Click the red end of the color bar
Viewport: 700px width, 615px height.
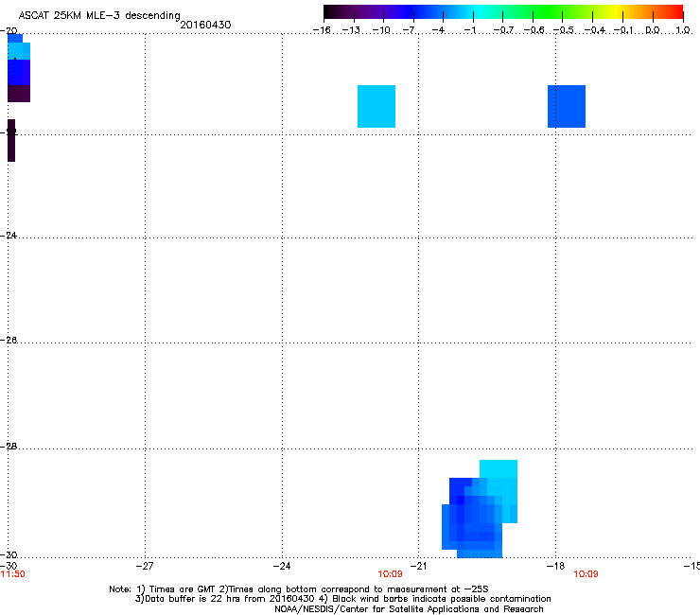pos(674,12)
